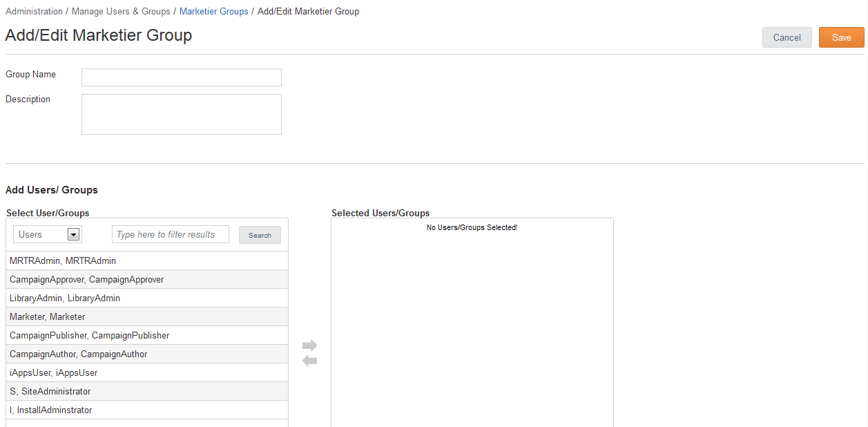Select the S, SiteAdministrator user row
868x427 pixels.
[147, 391]
